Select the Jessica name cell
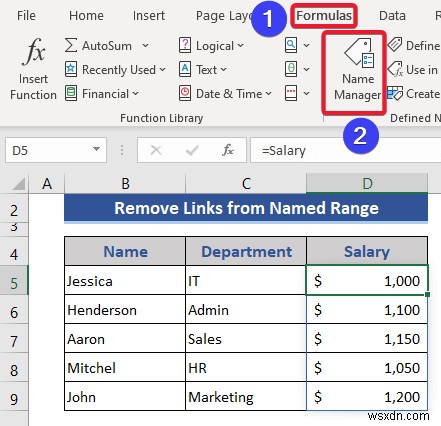Image resolution: width=441 pixels, height=426 pixels. 125,280
